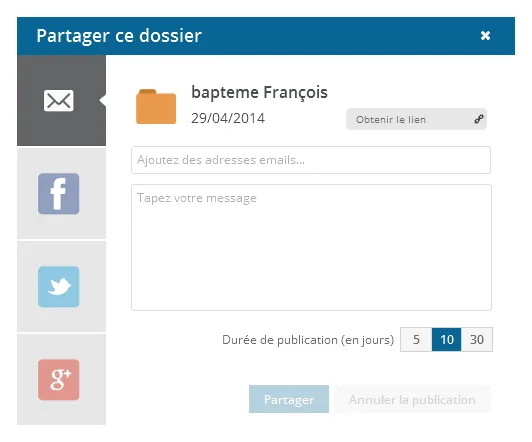Click the bapteme François folder title
532x442 pixels.
[x=259, y=92]
